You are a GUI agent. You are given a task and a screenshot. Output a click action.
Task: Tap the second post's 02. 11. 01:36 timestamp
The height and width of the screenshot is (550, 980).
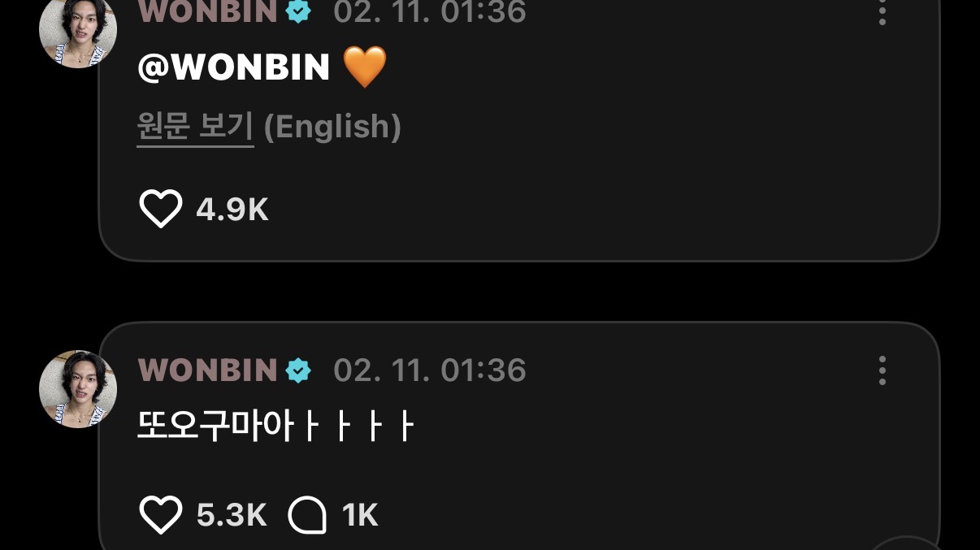[430, 370]
